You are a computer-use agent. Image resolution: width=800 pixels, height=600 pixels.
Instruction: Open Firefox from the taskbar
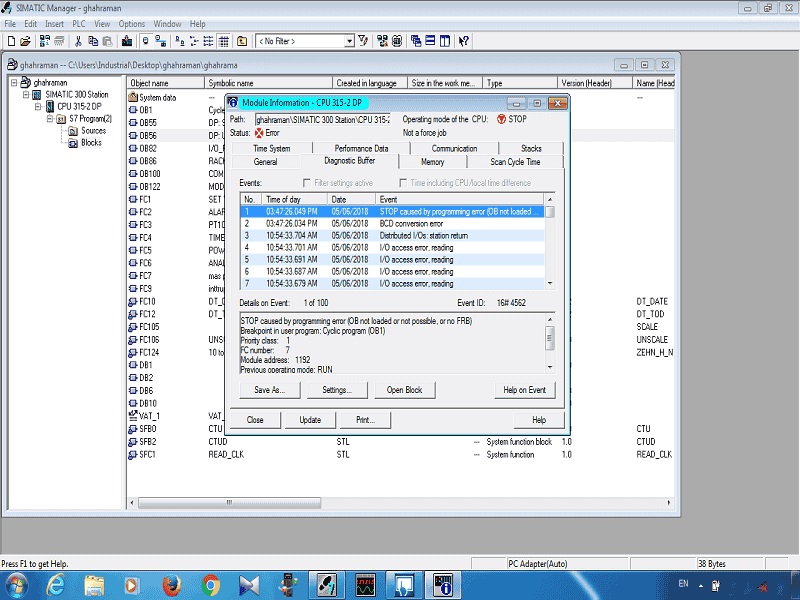point(171,585)
